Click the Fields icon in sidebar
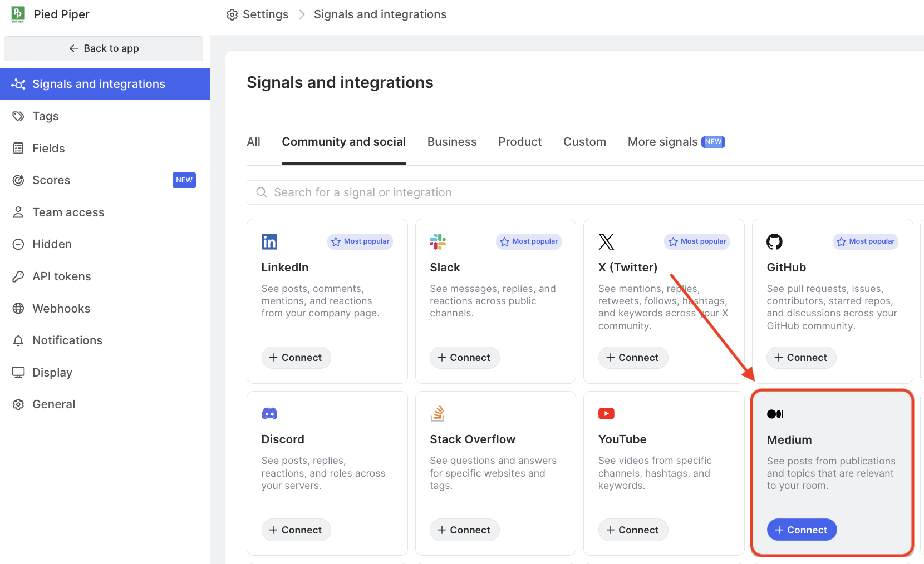The height and width of the screenshot is (564, 924). pyautogui.click(x=18, y=149)
